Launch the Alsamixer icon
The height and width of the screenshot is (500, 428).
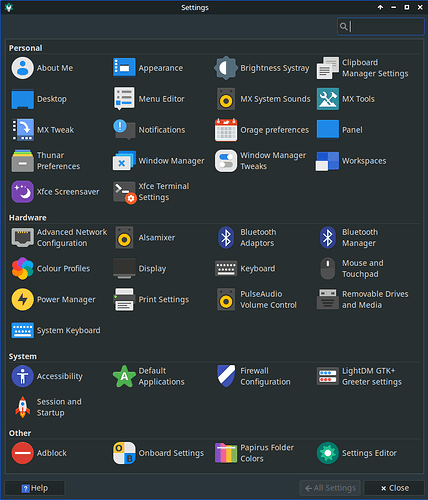(124, 238)
